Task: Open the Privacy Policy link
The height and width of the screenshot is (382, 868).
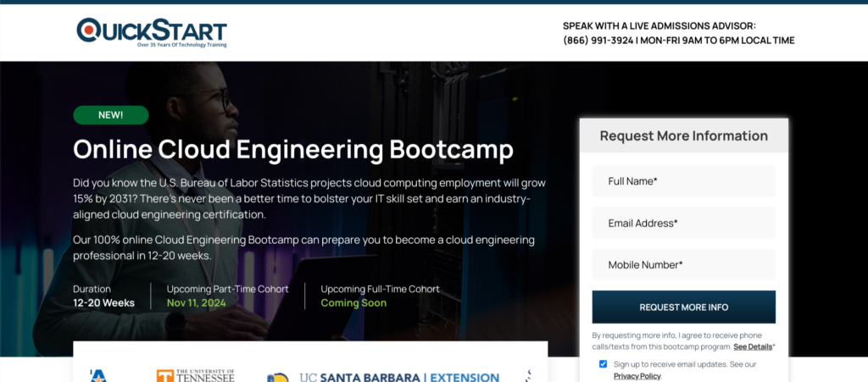Action: [637, 375]
